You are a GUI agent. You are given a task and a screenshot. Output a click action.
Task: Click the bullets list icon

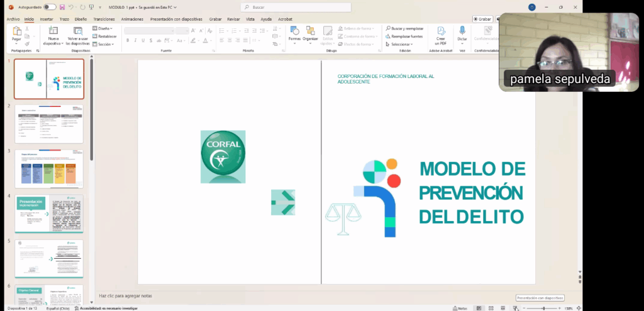click(x=222, y=31)
